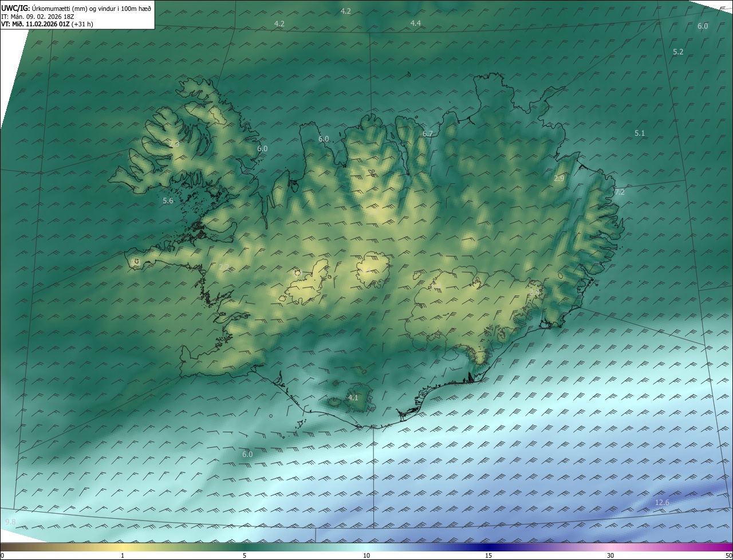Click the 7.2 value label on east coast
Viewport: 733px width, 560px height.
[x=620, y=192]
